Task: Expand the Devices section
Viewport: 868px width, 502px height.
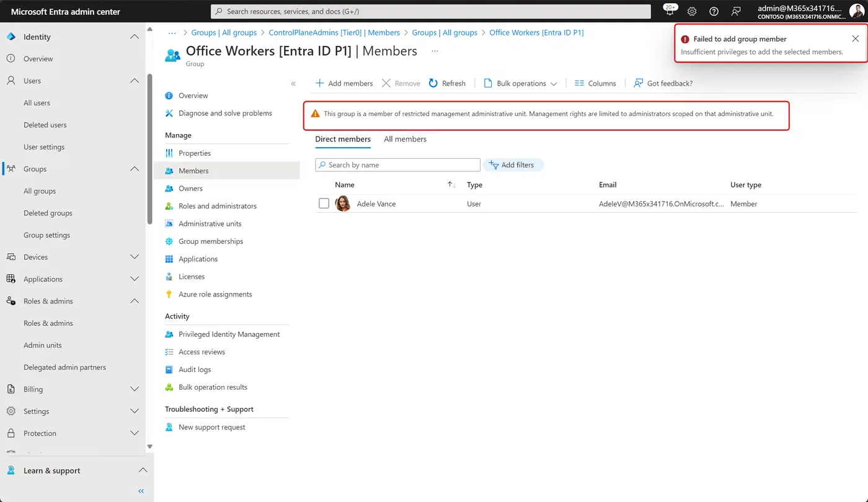Action: (134, 257)
